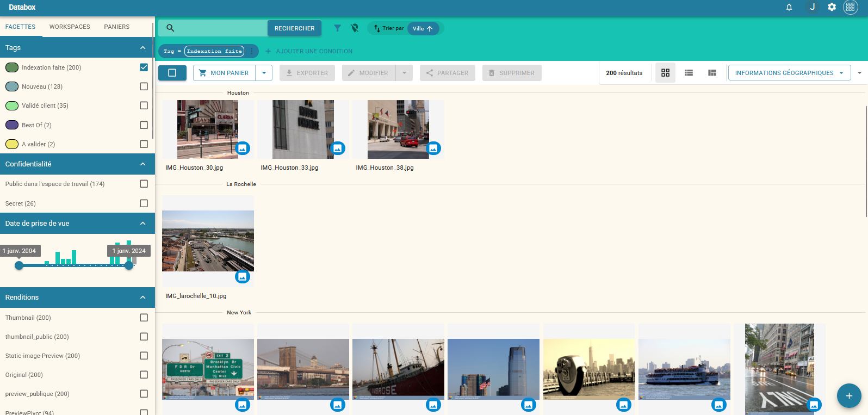Click the Supprimer button
868x415 pixels.
(512, 73)
